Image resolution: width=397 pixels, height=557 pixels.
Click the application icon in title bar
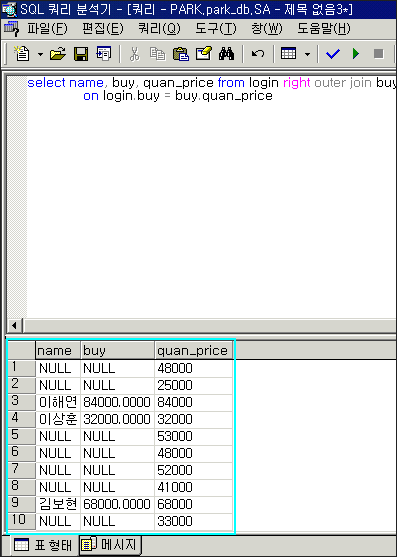pos(9,9)
